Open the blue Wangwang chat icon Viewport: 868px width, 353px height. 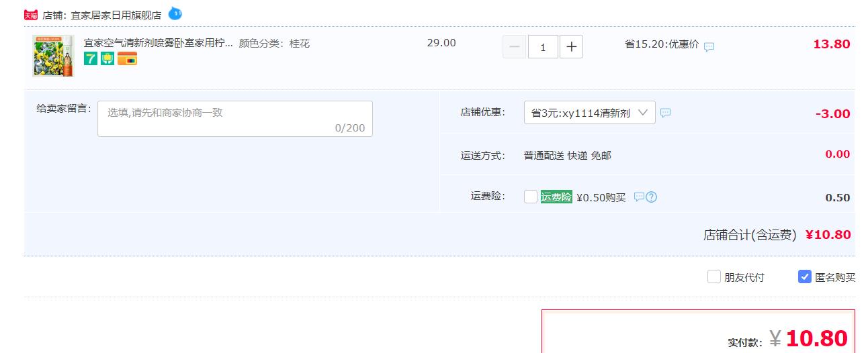pyautogui.click(x=175, y=13)
